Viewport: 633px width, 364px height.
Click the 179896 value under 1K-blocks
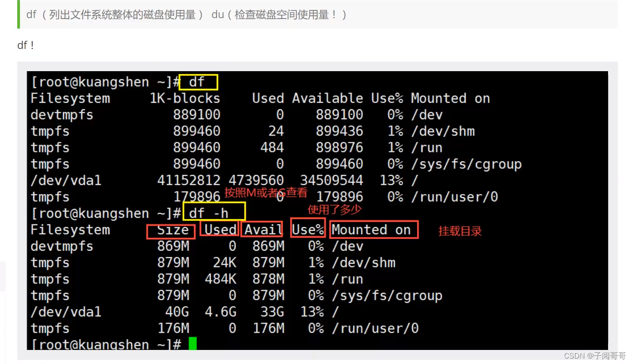(197, 197)
